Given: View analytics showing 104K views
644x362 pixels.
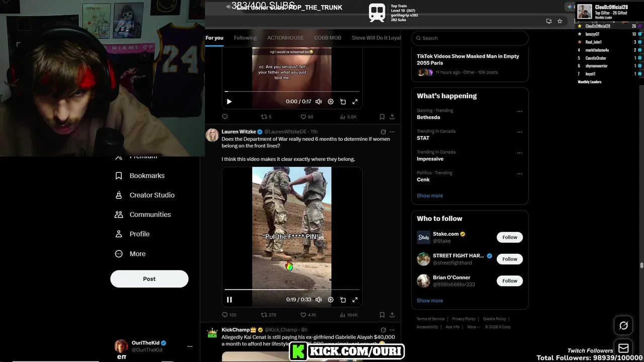Looking at the screenshot, I should (349, 315).
